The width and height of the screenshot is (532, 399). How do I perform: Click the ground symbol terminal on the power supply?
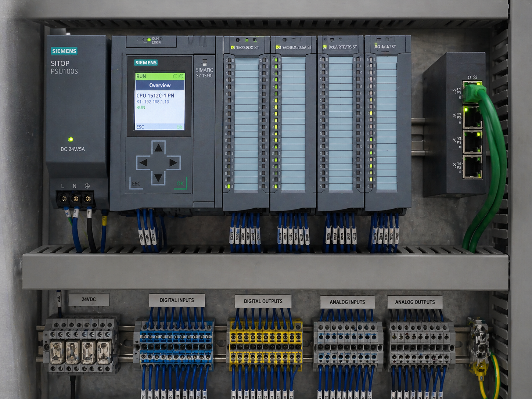pyautogui.click(x=88, y=198)
